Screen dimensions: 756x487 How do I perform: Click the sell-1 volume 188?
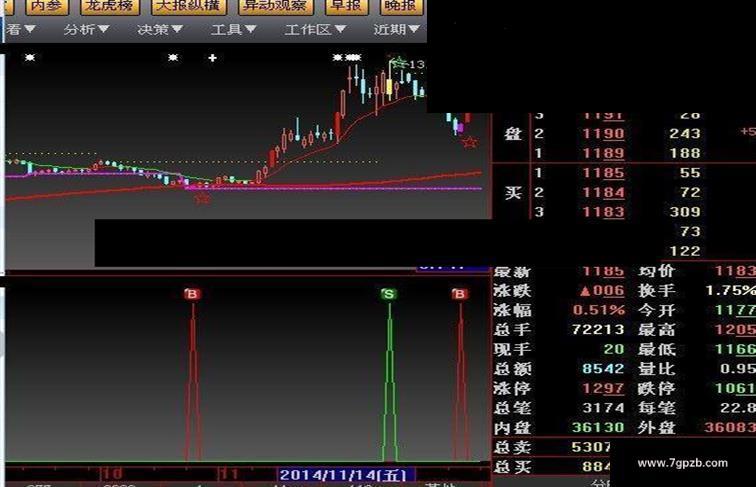[685, 153]
